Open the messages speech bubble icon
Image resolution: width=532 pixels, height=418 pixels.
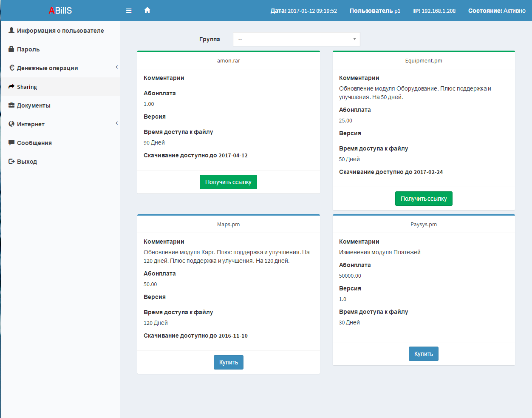(11, 142)
